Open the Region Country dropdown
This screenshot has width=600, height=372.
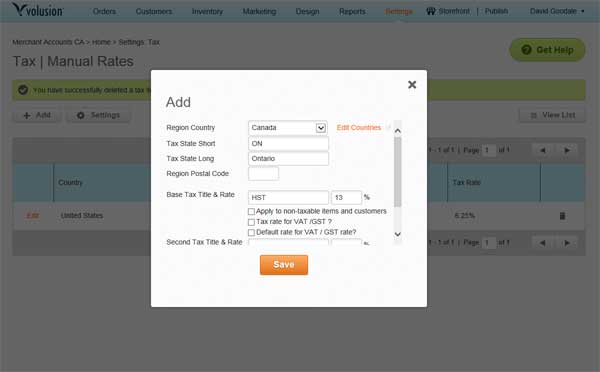pyautogui.click(x=288, y=128)
